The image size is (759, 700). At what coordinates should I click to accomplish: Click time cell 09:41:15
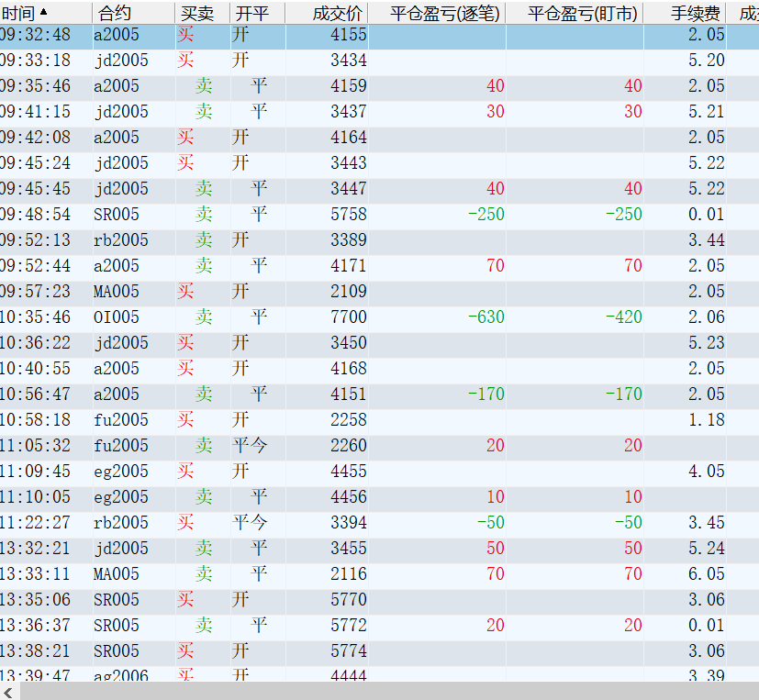click(x=36, y=112)
